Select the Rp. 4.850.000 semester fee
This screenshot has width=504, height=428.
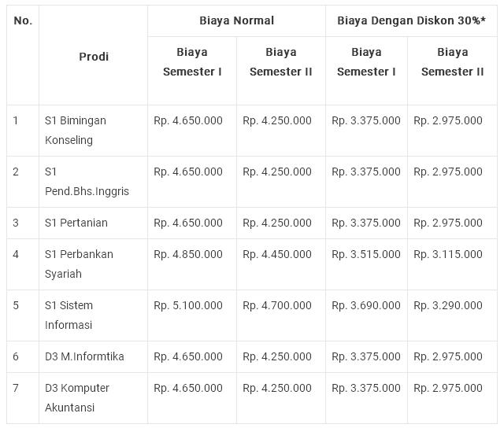pyautogui.click(x=188, y=254)
